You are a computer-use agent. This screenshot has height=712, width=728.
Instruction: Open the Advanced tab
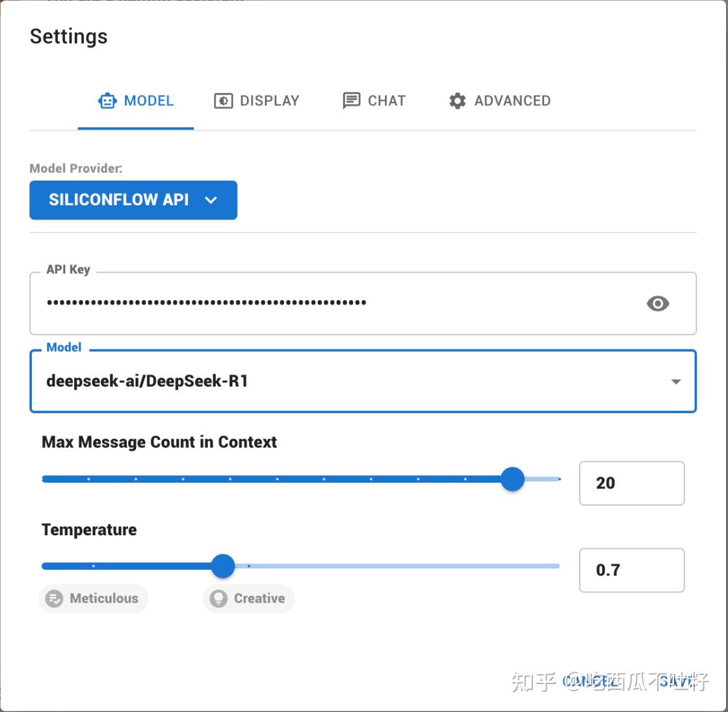(500, 101)
